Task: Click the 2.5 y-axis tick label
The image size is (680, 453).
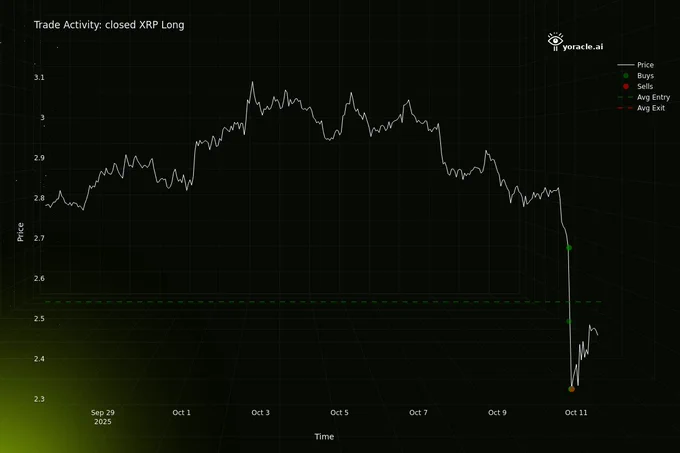Action: [39, 319]
